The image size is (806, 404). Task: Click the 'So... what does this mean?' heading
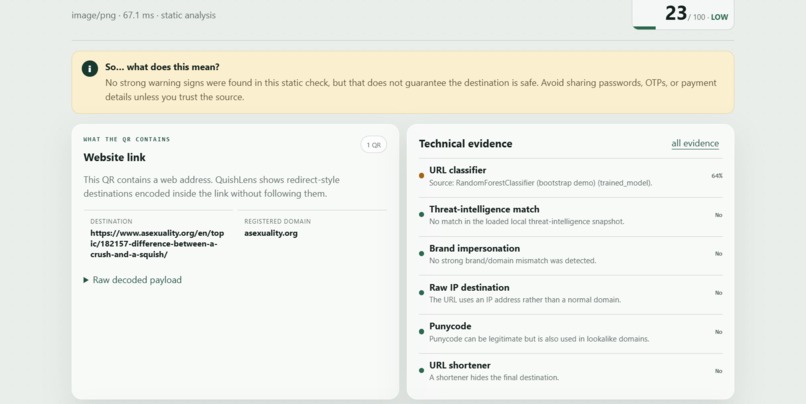(x=162, y=67)
